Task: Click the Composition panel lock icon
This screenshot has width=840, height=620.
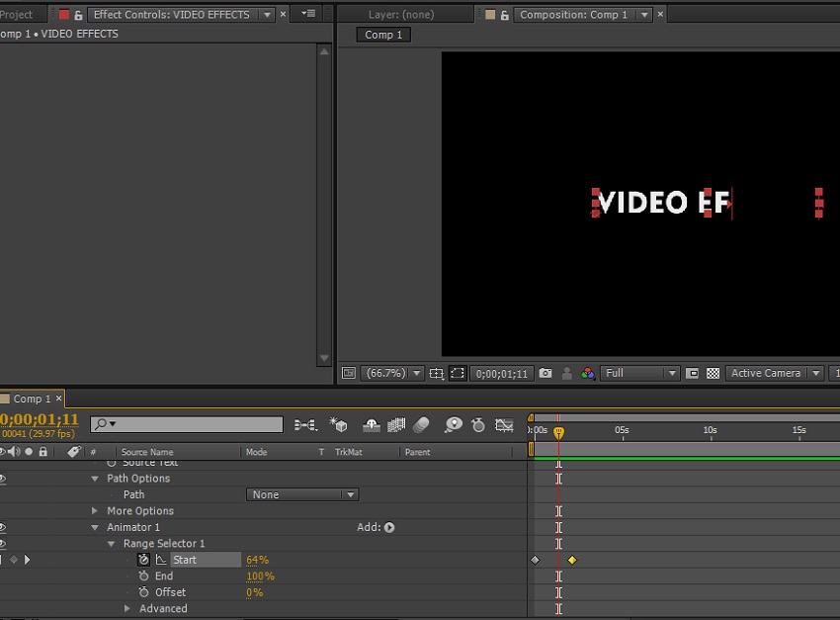Action: [x=504, y=15]
